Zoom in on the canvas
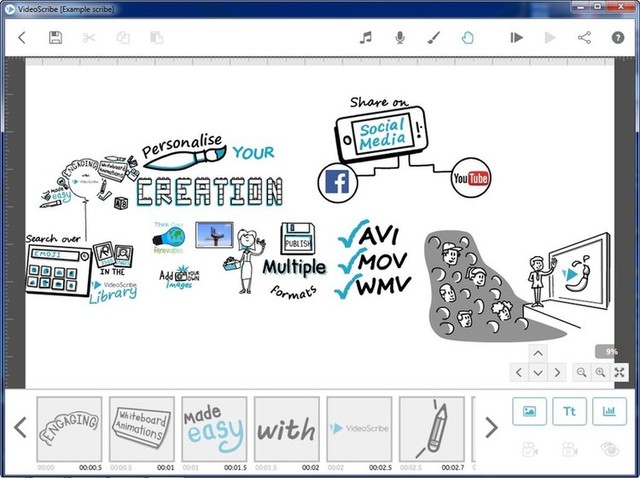Viewport: 640px width, 478px height. click(600, 372)
